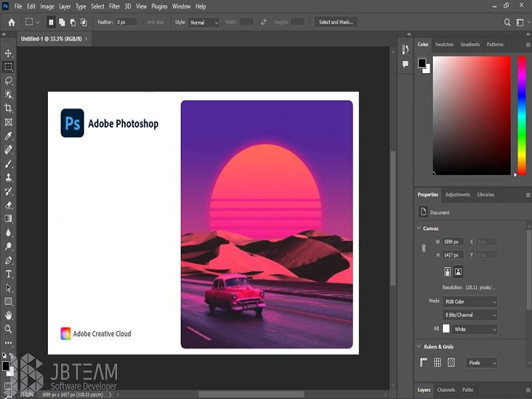This screenshot has height=399, width=532.
Task: Click the Select and Mask button
Action: pyautogui.click(x=336, y=22)
